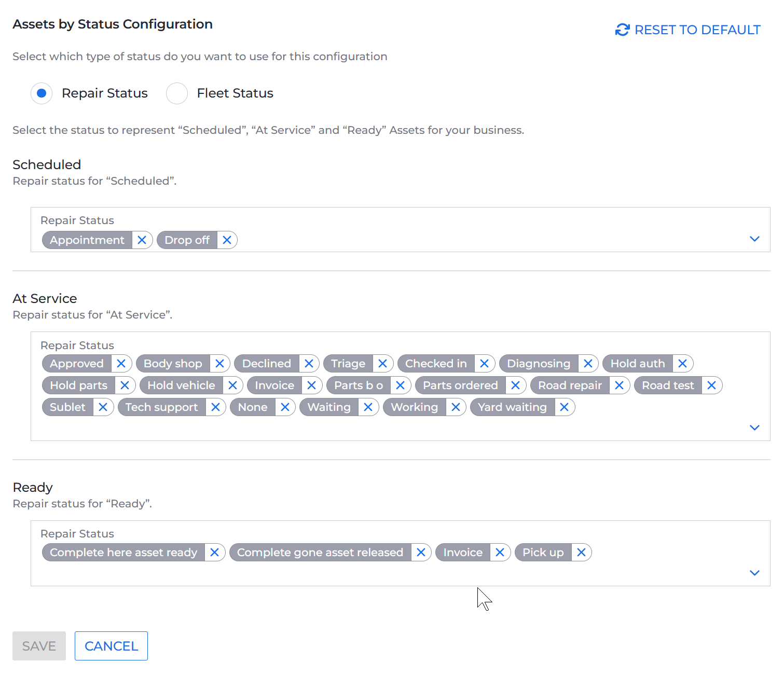Viewport: 784px width, 676px height.
Task: Click the Save button
Action: click(39, 646)
